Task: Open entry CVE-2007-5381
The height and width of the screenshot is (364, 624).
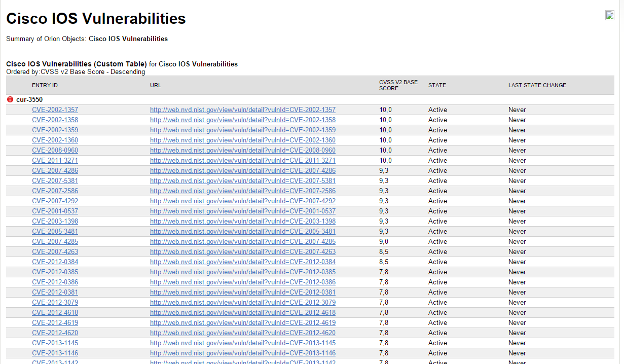Action: (55, 180)
